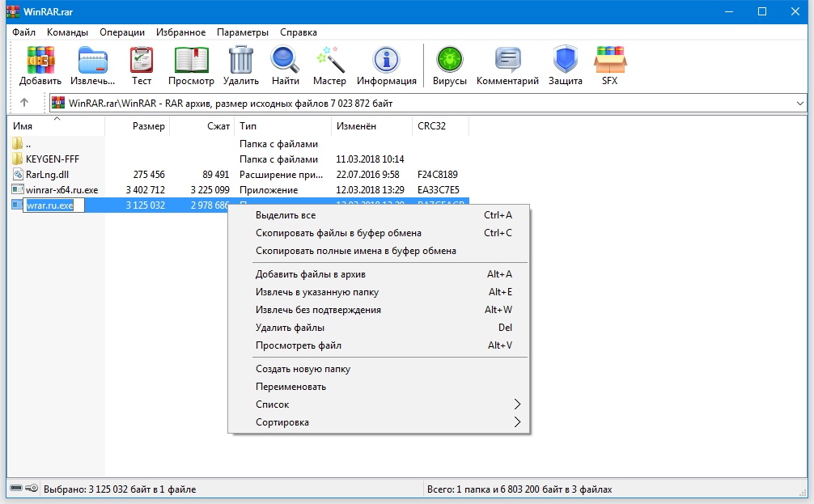
Task: Open the KEYGEN-FFF folder in the list
Action: 52,159
